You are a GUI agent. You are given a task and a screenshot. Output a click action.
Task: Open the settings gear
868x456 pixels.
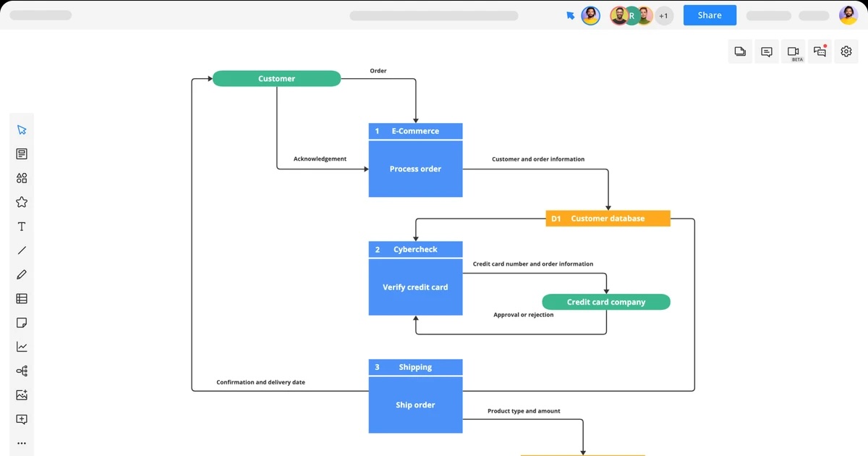[846, 51]
